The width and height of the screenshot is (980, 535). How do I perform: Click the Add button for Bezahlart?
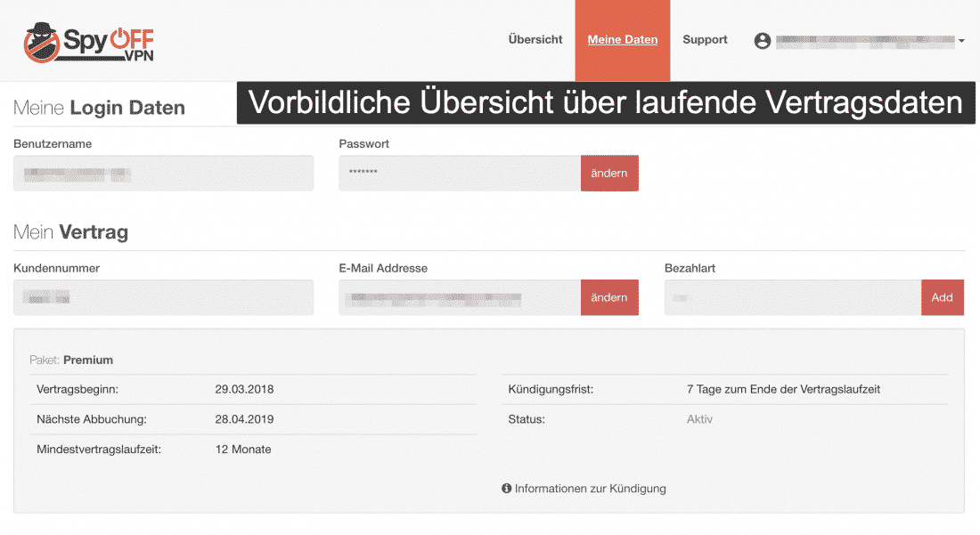click(x=942, y=297)
